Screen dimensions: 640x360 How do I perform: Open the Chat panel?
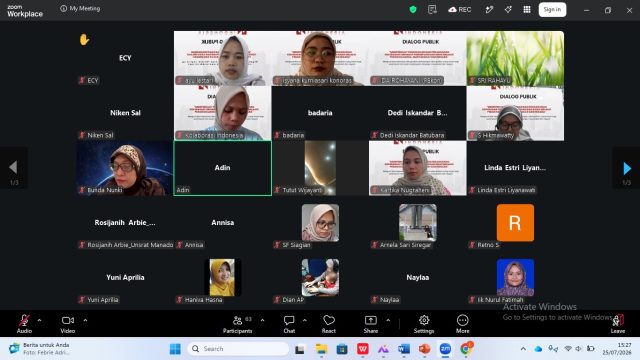[289, 324]
